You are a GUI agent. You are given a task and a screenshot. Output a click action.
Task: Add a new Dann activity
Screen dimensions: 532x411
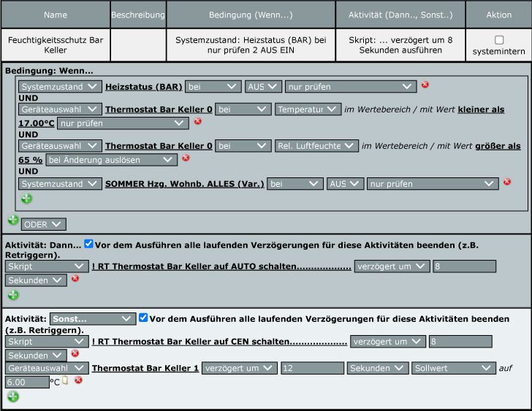point(13,295)
